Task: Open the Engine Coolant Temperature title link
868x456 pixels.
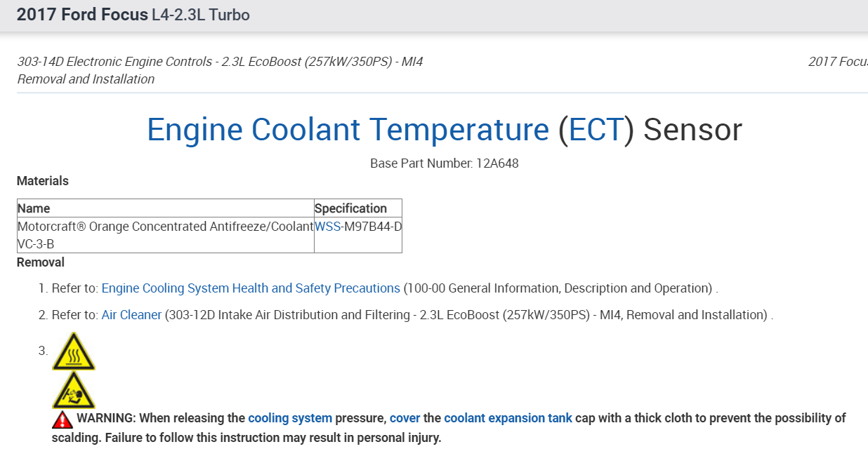Action: (x=348, y=130)
